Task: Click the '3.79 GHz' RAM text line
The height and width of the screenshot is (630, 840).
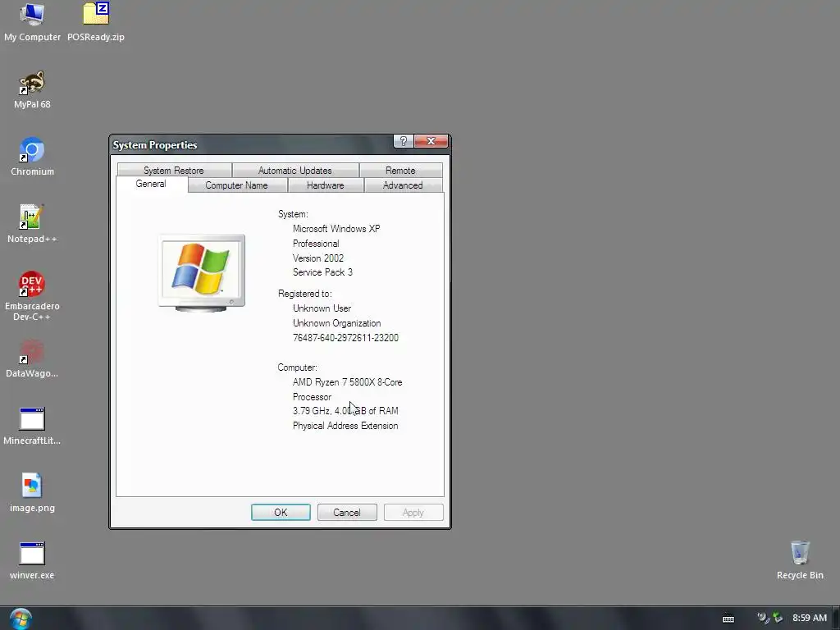Action: point(345,411)
